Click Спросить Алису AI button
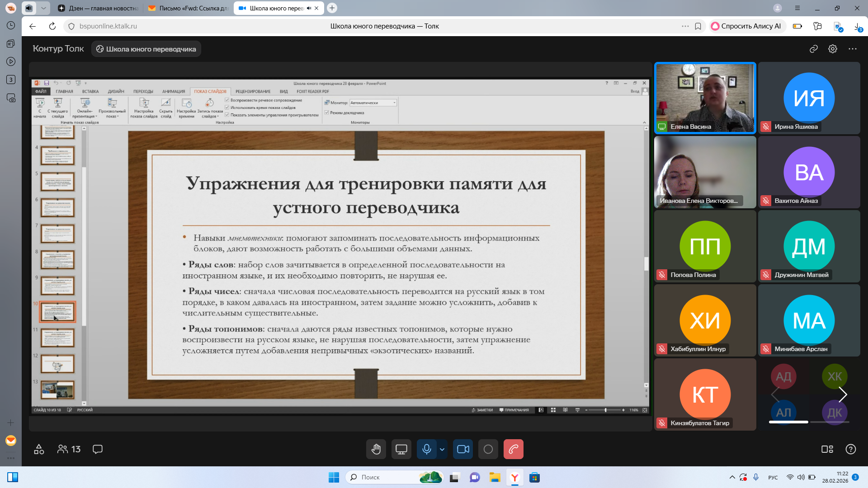 (746, 26)
